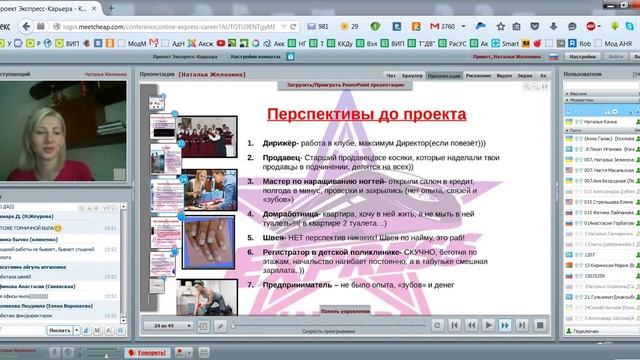Screen dimensions: 640x360
Task: Click downloads arrow icon in browser toolbar
Action: click(553, 27)
